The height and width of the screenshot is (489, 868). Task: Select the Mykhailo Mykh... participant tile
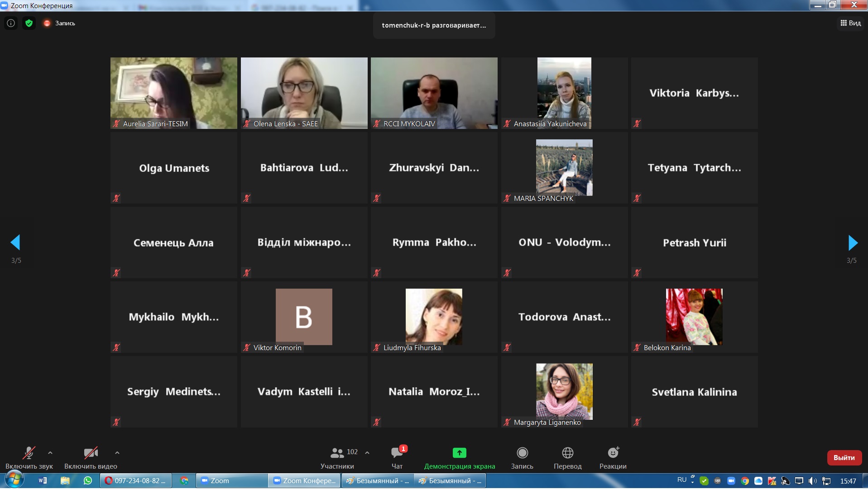click(174, 317)
